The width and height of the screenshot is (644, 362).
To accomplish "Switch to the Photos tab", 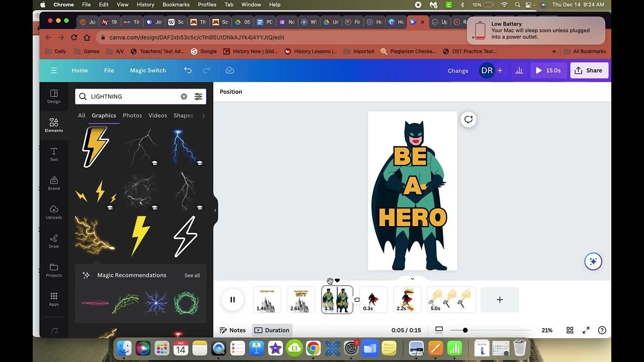I will point(132,116).
